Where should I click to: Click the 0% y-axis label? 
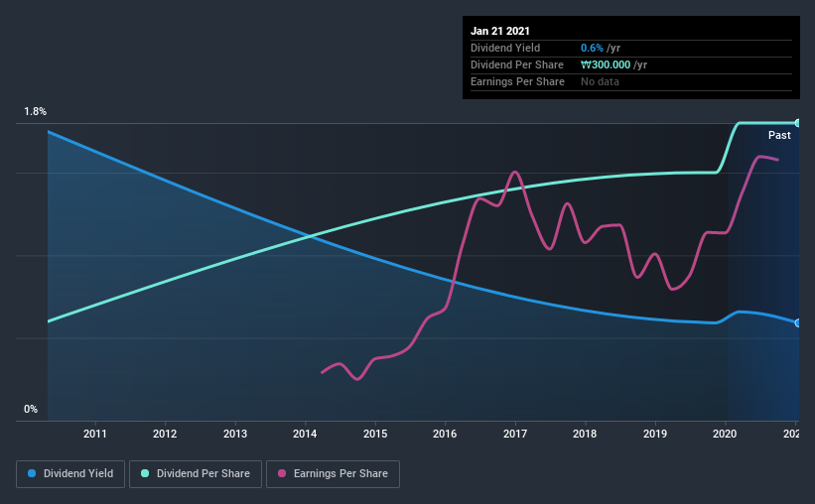click(x=31, y=409)
